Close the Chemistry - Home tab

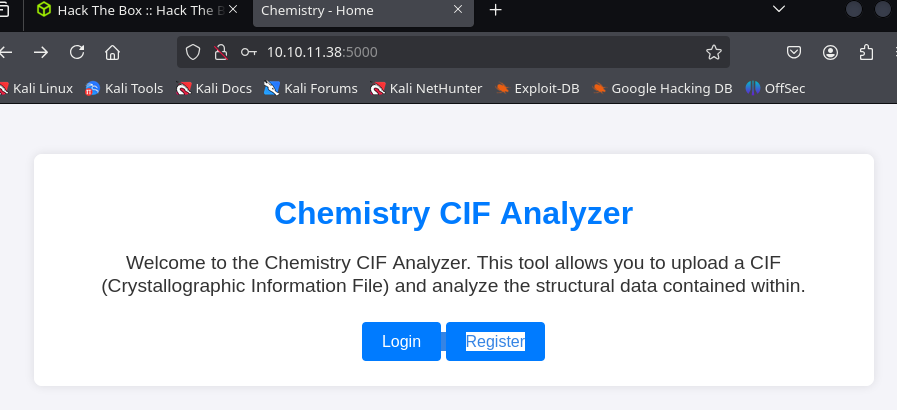coord(458,10)
